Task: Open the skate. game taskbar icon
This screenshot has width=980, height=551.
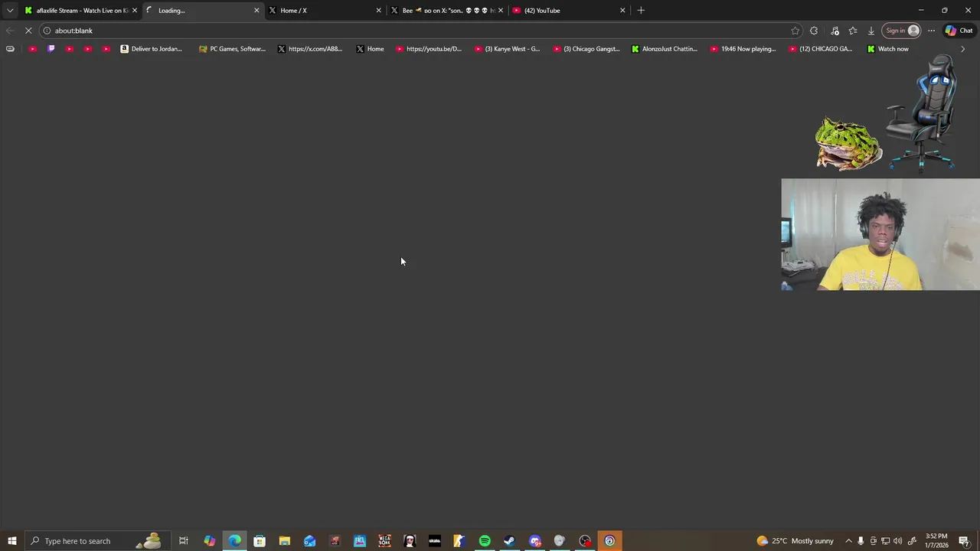Action: click(434, 541)
